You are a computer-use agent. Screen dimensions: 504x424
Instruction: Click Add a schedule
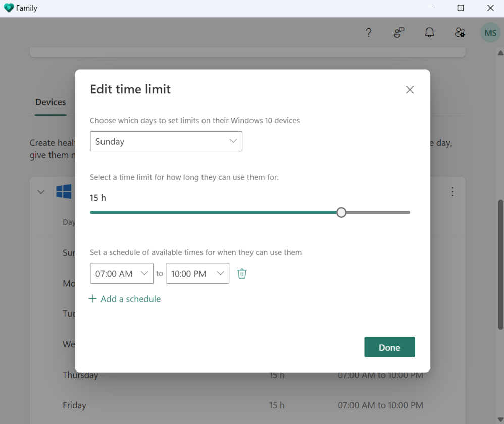coord(125,299)
